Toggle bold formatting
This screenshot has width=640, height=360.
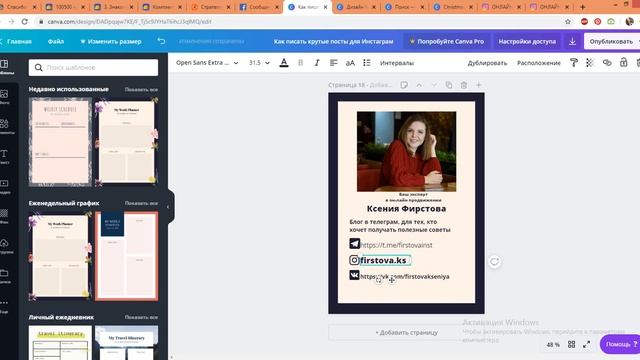click(300, 63)
